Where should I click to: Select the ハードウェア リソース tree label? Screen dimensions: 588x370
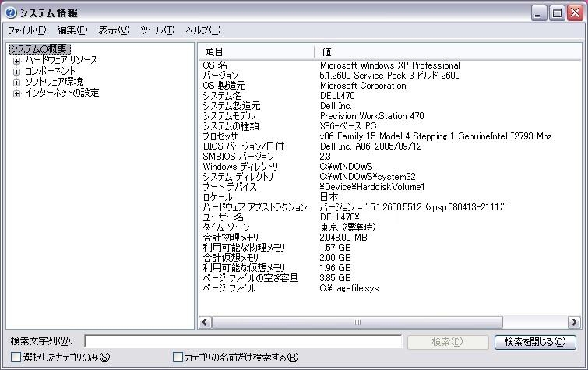point(62,60)
